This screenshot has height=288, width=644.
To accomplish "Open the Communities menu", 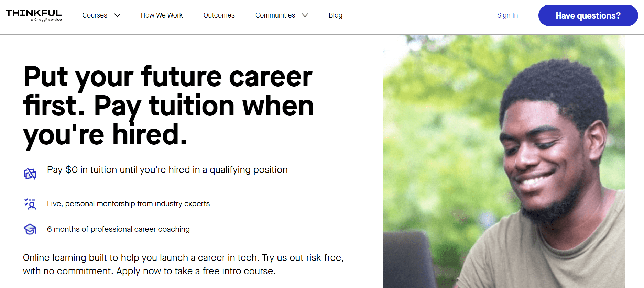I will point(275,15).
